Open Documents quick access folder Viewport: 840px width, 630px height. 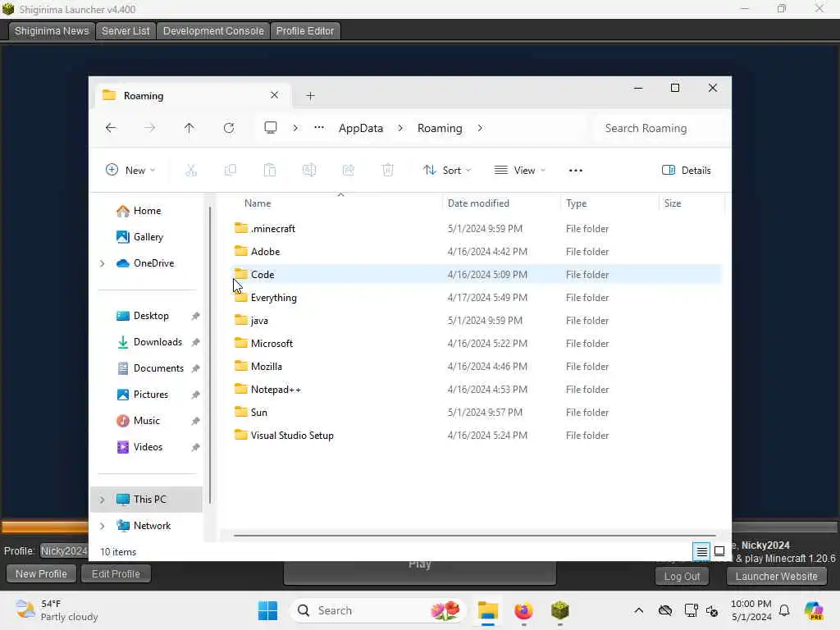point(150,368)
